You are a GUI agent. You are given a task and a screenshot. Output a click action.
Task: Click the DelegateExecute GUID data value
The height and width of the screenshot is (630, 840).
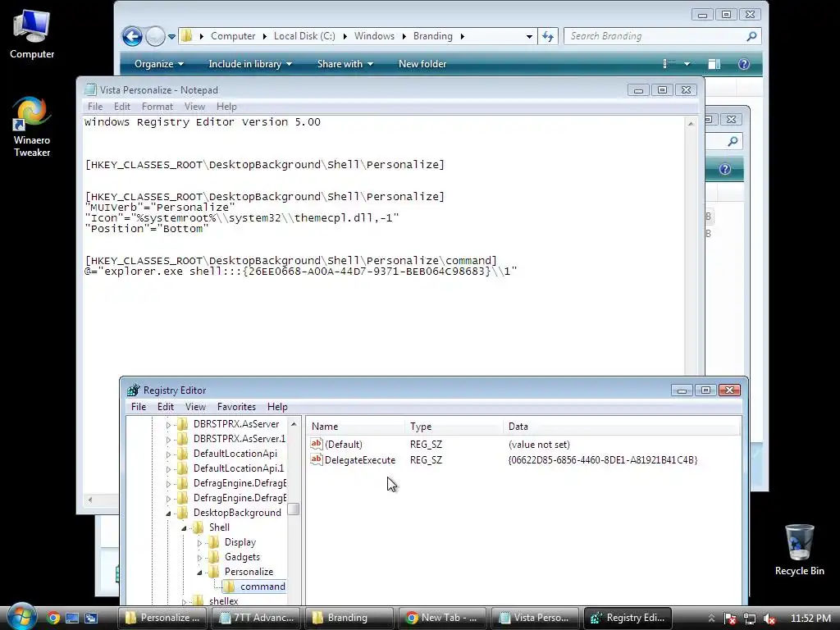603,459
